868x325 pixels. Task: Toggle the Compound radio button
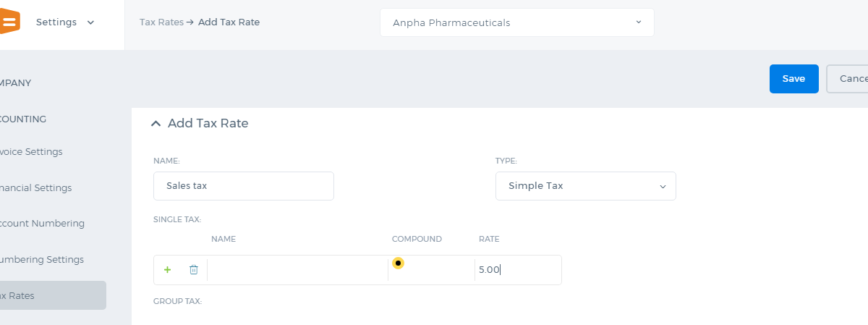pos(398,263)
